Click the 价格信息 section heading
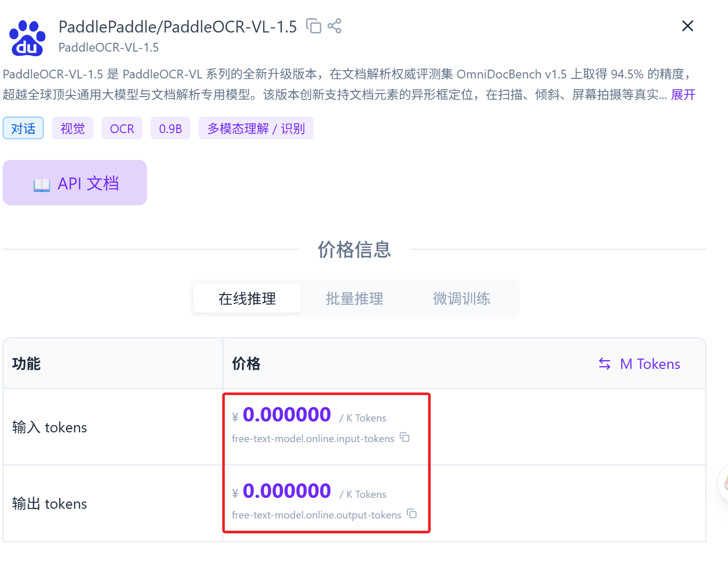 [x=354, y=249]
